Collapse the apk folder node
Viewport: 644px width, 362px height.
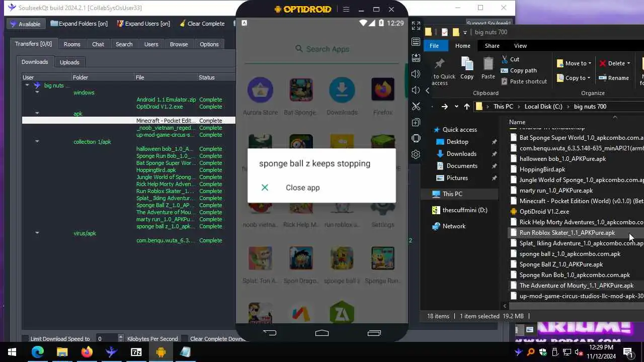(x=37, y=114)
